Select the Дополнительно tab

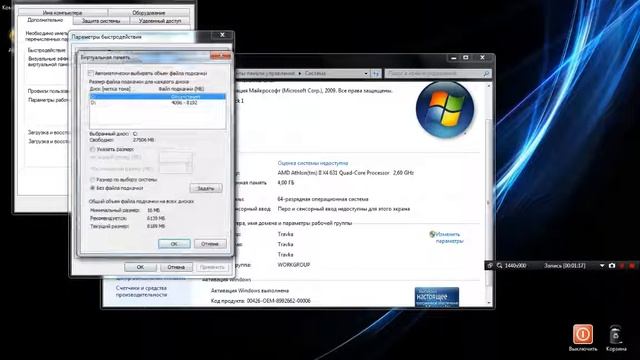coord(45,20)
